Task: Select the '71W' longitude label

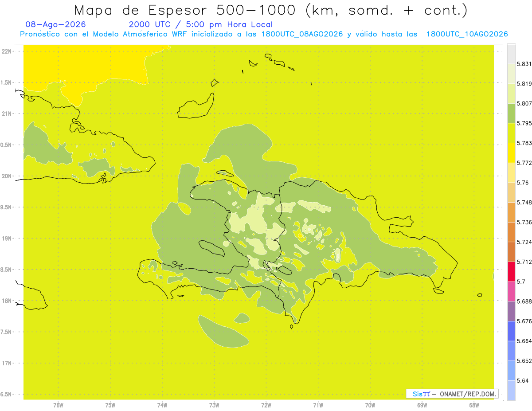Action: (x=318, y=405)
